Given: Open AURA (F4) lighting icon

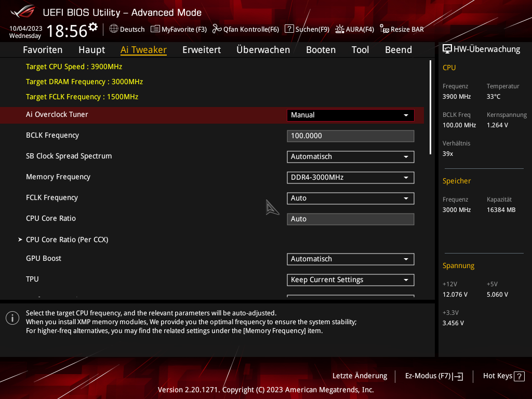Looking at the screenshot, I should (340, 29).
